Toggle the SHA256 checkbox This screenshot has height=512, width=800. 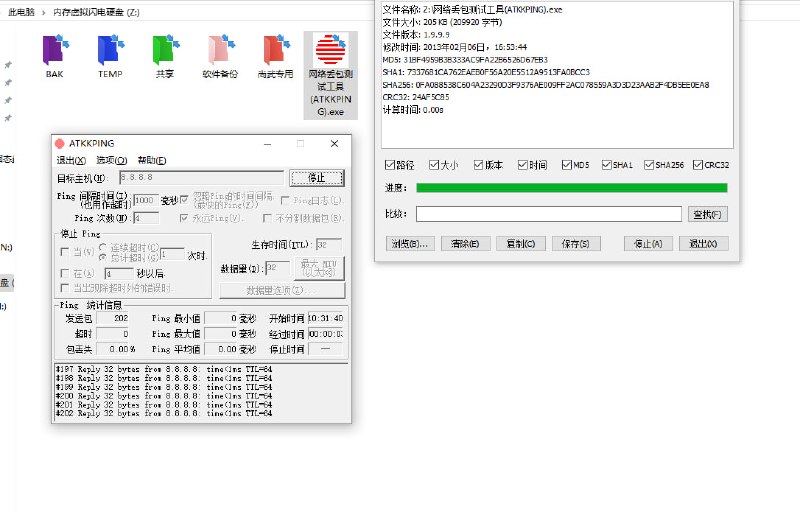point(650,165)
